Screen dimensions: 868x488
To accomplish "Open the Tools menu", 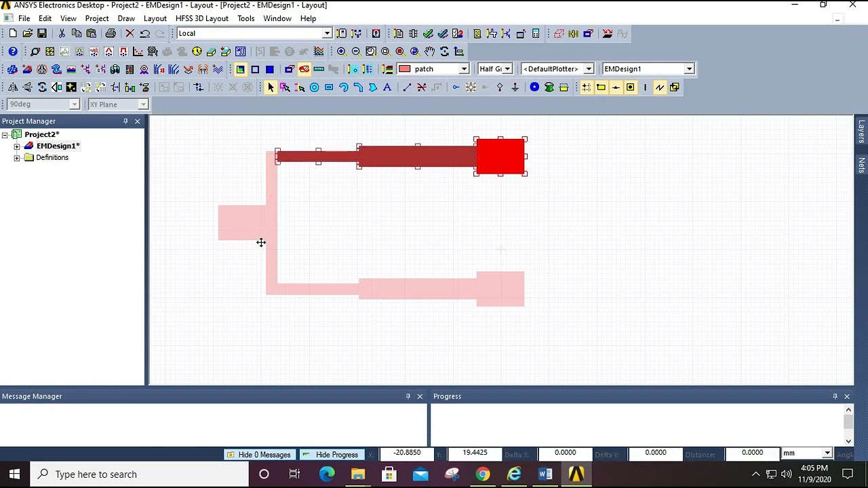I will click(245, 18).
